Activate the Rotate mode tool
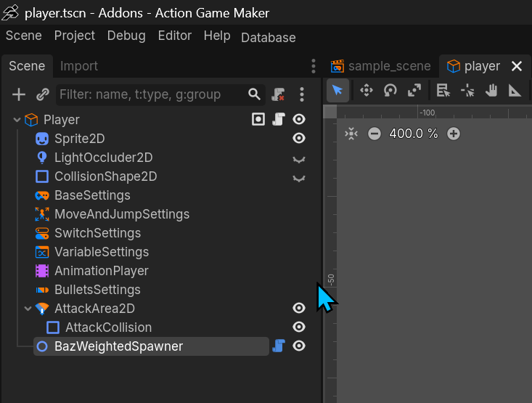This screenshot has height=403, width=532. (390, 90)
